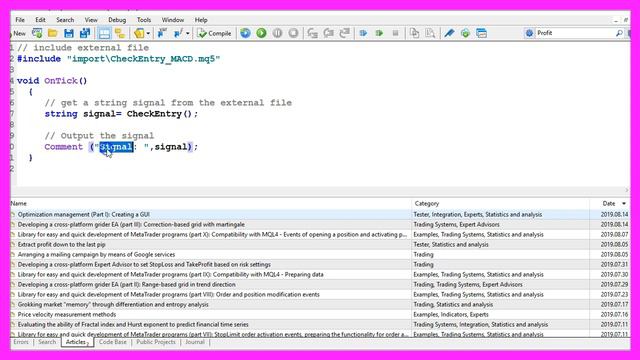
Task: Open article 'Extract profit down to the last pip'
Action: coord(62,244)
